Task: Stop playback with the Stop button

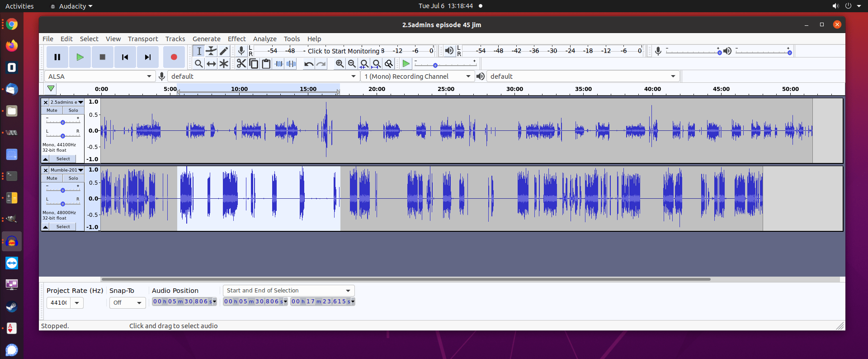Action: 103,57
